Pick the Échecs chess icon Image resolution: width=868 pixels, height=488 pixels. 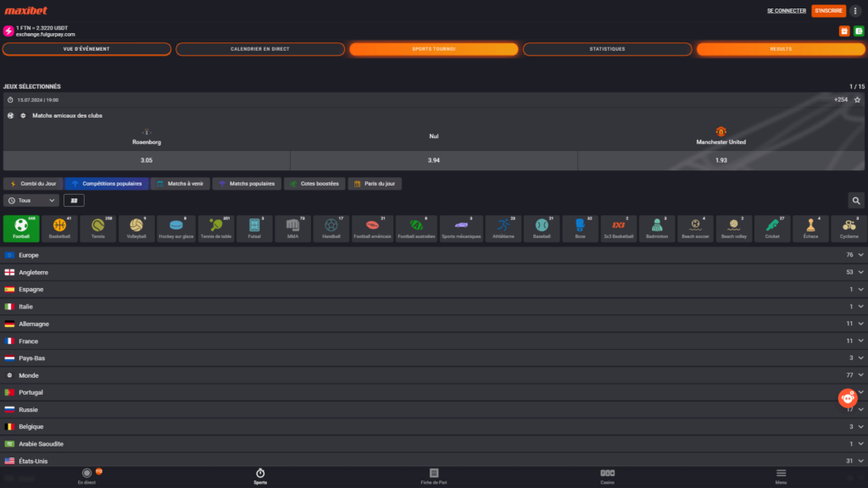click(x=811, y=228)
